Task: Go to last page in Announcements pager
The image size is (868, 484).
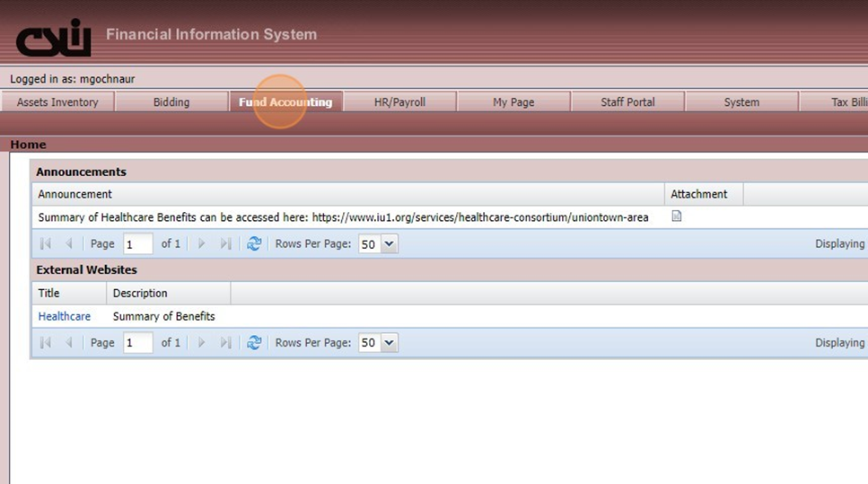Action: pos(225,243)
